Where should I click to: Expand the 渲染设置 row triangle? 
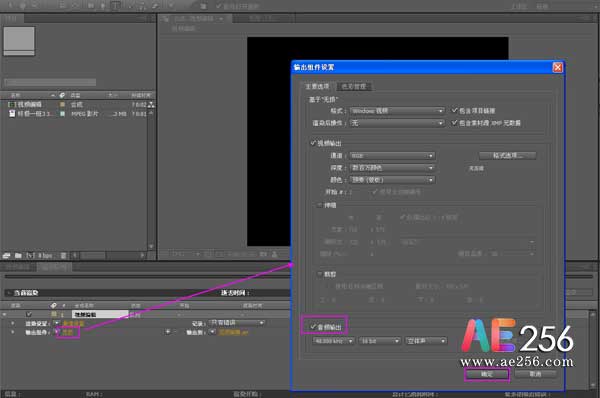[13, 323]
